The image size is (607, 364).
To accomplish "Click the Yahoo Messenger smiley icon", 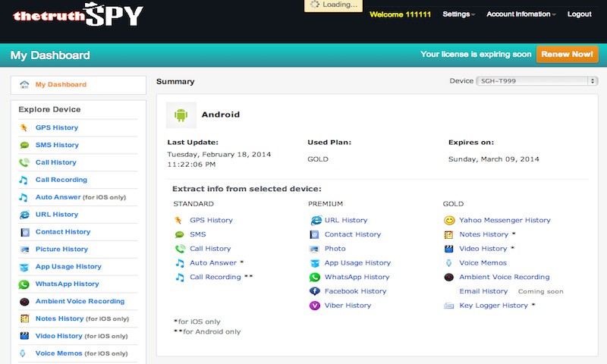I will point(449,221).
